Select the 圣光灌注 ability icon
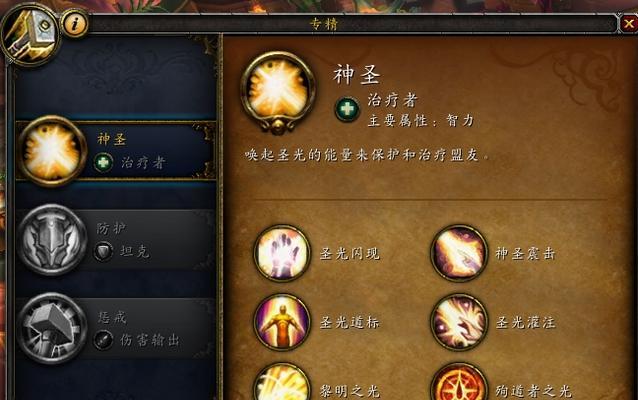The width and height of the screenshot is (638, 400). (459, 322)
